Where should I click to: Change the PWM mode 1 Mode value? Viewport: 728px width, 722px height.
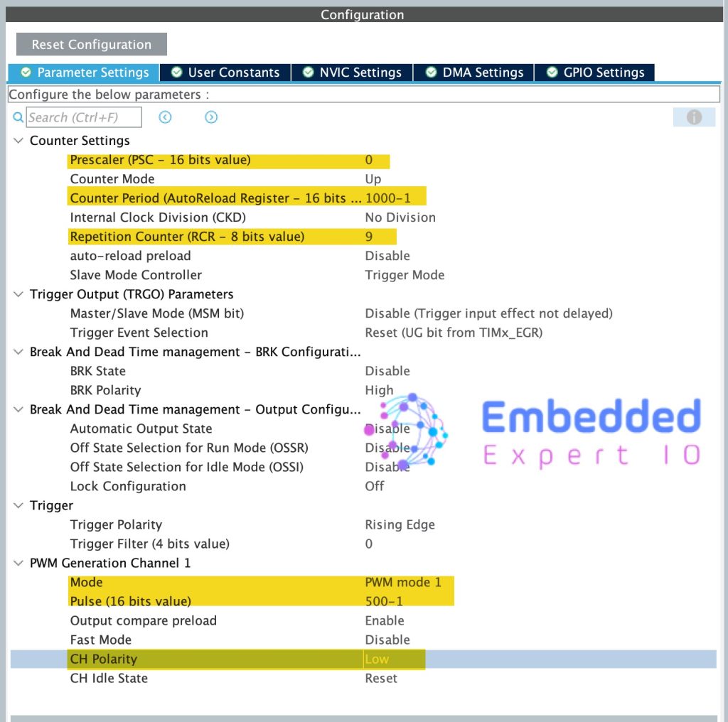[403, 582]
